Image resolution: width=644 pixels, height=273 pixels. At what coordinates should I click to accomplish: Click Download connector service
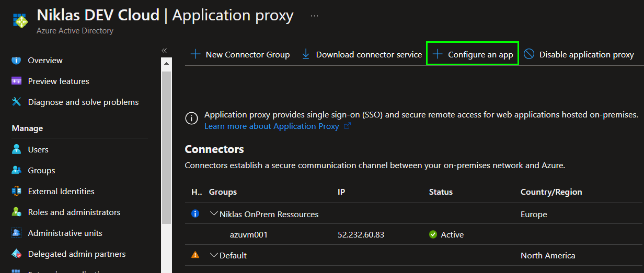click(x=362, y=54)
